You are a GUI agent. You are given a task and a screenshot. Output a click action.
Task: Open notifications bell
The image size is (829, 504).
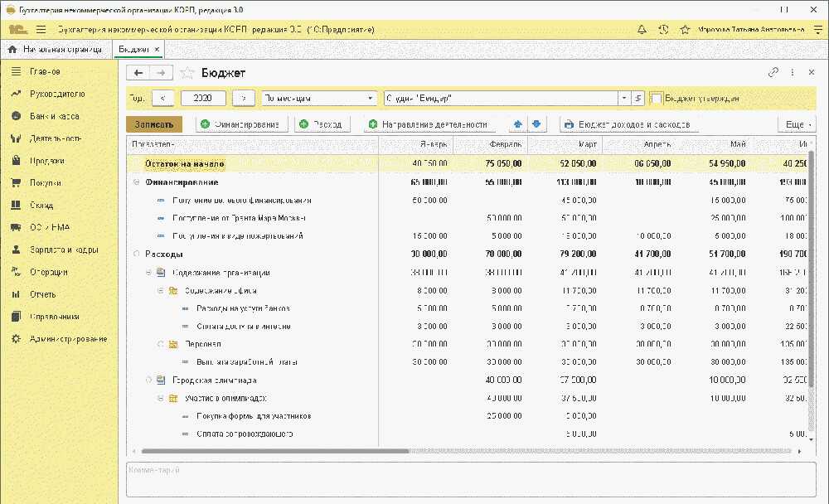pyautogui.click(x=642, y=30)
